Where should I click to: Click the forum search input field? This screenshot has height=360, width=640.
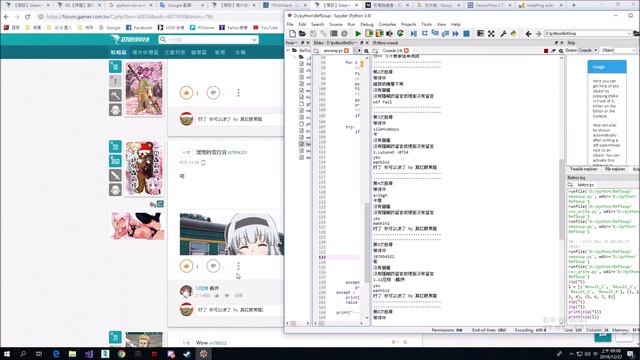click(208, 40)
